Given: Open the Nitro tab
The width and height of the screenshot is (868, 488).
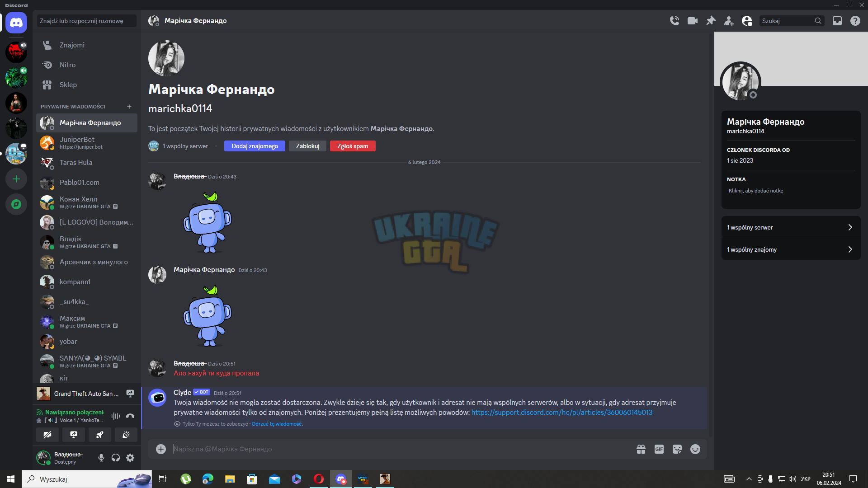Looking at the screenshot, I should [x=87, y=65].
